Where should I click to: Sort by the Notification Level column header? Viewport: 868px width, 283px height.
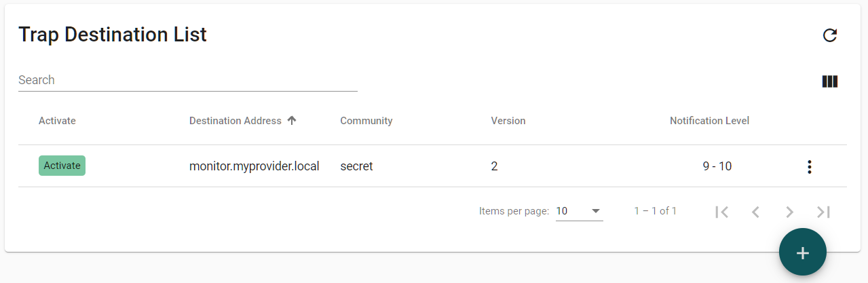coord(709,121)
